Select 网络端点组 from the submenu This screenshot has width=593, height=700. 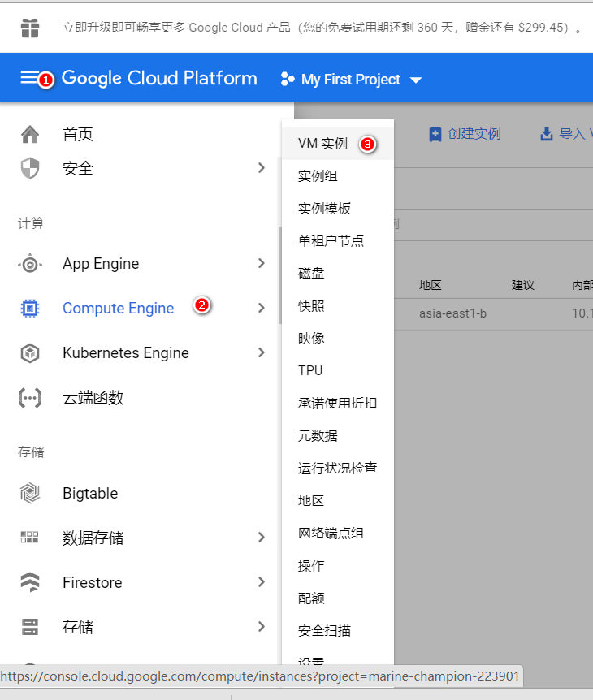338,533
